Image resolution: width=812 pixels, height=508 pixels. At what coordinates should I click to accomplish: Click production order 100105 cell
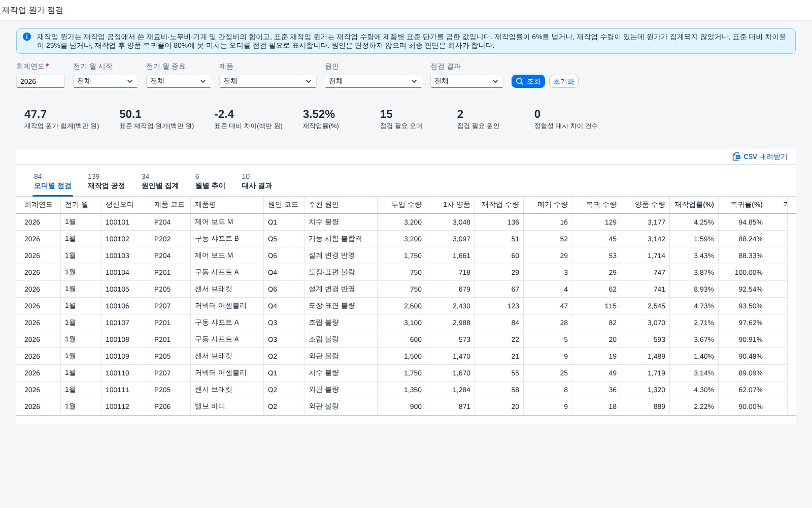(x=125, y=289)
